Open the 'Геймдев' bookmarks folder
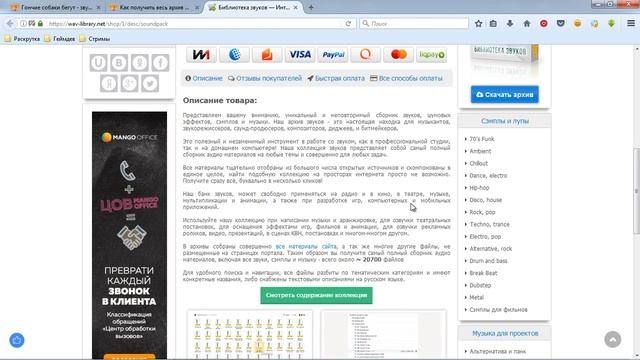This screenshot has height=360, width=640. [60, 39]
